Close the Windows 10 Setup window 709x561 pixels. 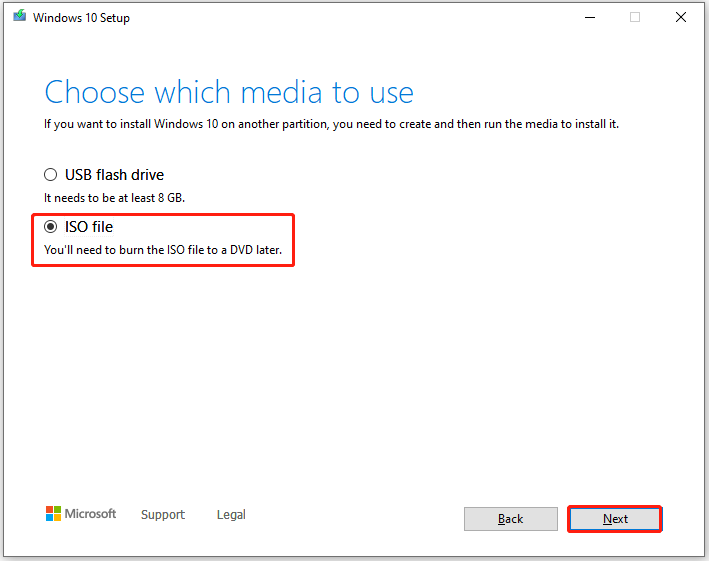[681, 17]
